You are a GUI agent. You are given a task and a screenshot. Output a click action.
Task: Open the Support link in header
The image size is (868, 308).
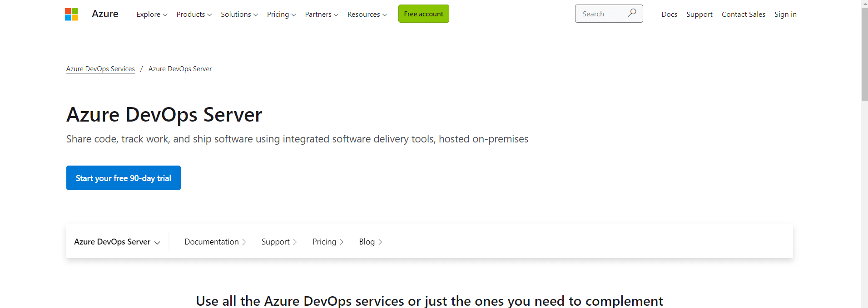click(699, 15)
